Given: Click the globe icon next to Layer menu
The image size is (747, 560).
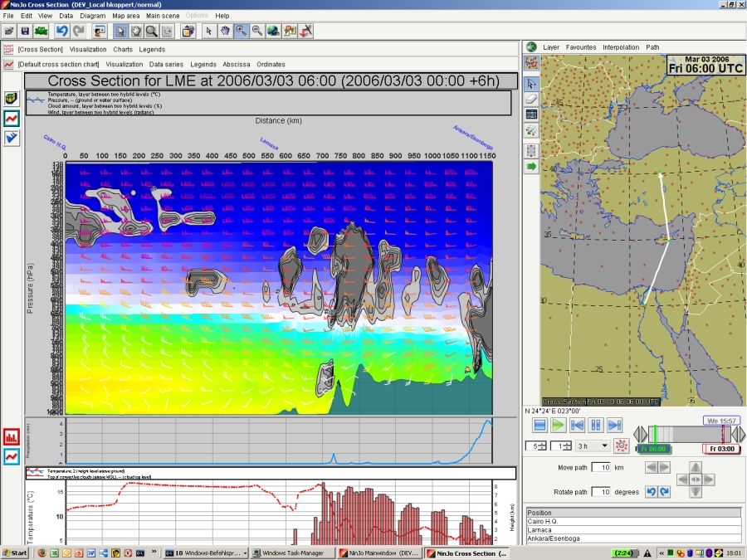Looking at the screenshot, I should (532, 47).
